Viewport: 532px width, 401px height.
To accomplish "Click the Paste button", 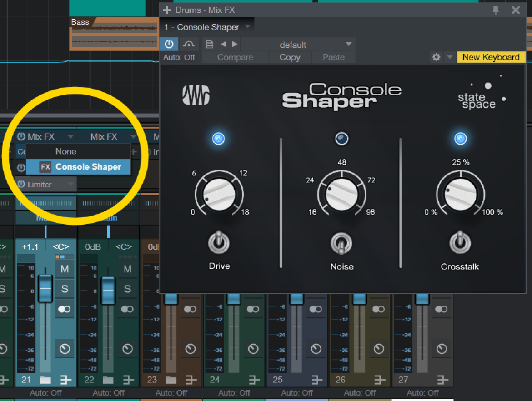I will [333, 57].
